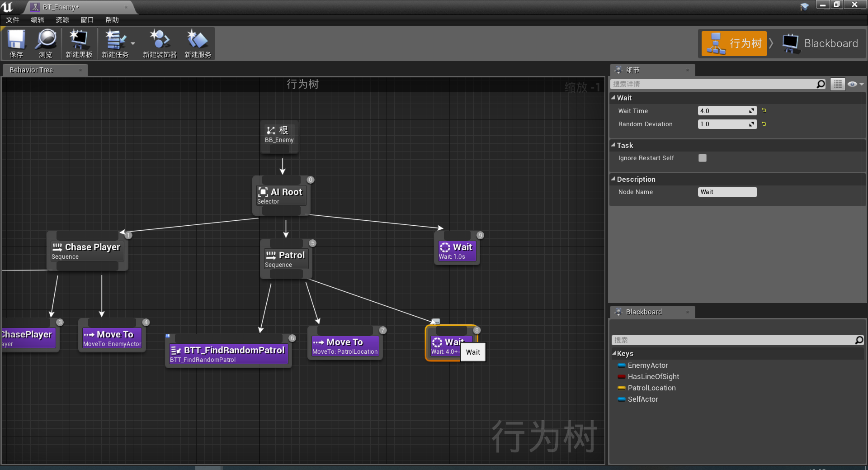This screenshot has width=868, height=470.
Task: Click the Wait Time spin arrow
Action: [x=752, y=111]
